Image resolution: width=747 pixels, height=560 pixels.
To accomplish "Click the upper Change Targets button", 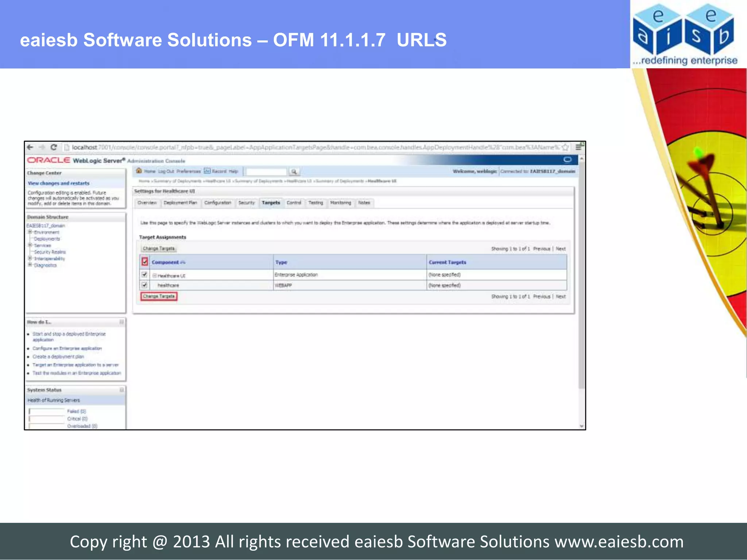I will (159, 249).
